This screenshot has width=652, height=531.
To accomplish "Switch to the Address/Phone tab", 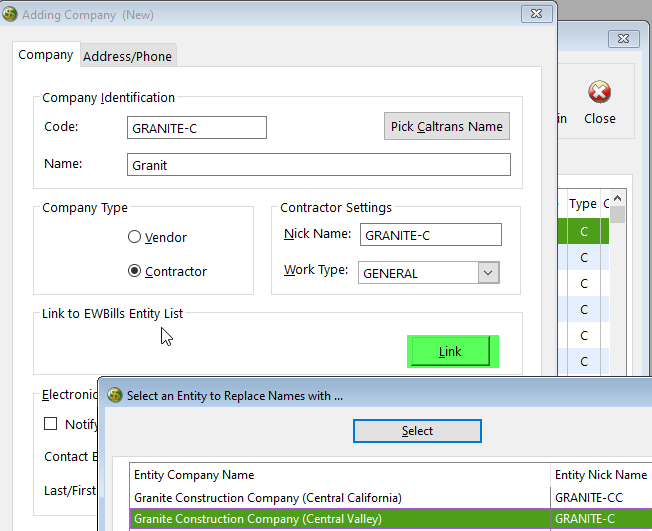I will (x=127, y=56).
